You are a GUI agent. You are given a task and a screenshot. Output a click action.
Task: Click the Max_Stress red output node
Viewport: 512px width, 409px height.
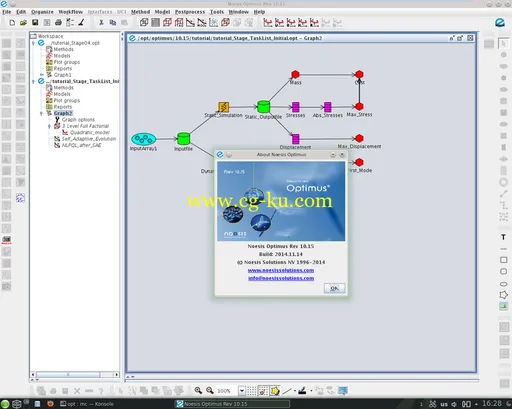(359, 106)
